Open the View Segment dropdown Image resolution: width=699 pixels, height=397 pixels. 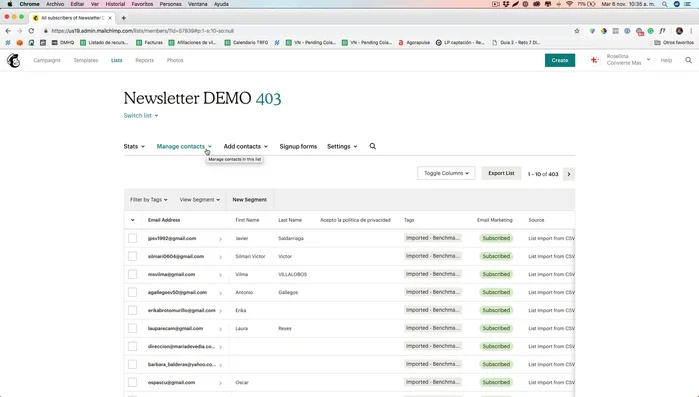[x=200, y=200]
